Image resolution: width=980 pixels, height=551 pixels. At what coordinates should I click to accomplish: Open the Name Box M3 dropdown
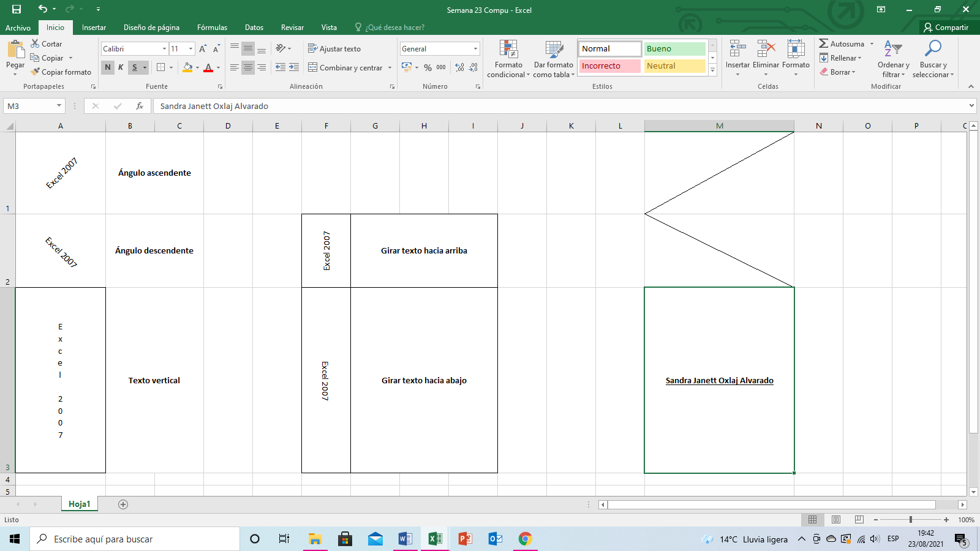click(59, 106)
